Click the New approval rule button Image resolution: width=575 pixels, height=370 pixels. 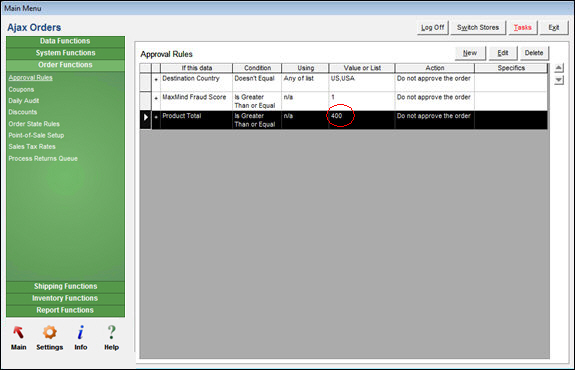[x=470, y=53]
